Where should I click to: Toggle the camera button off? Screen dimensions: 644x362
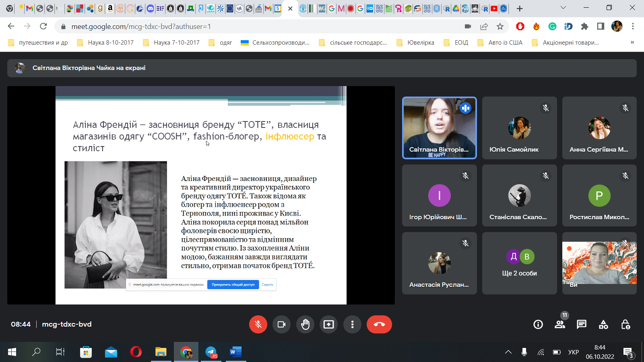pos(281,324)
